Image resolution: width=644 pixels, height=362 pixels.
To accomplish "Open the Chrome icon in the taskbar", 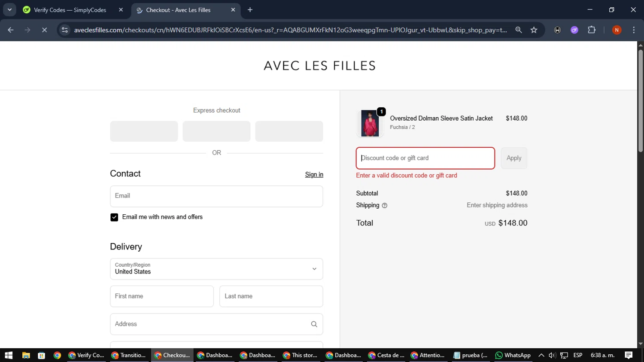I will 57,355.
